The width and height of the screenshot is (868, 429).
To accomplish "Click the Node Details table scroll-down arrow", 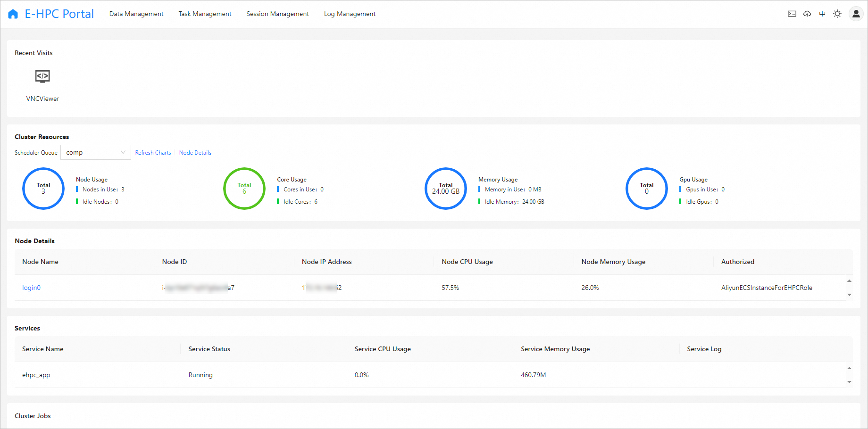I will pyautogui.click(x=849, y=295).
